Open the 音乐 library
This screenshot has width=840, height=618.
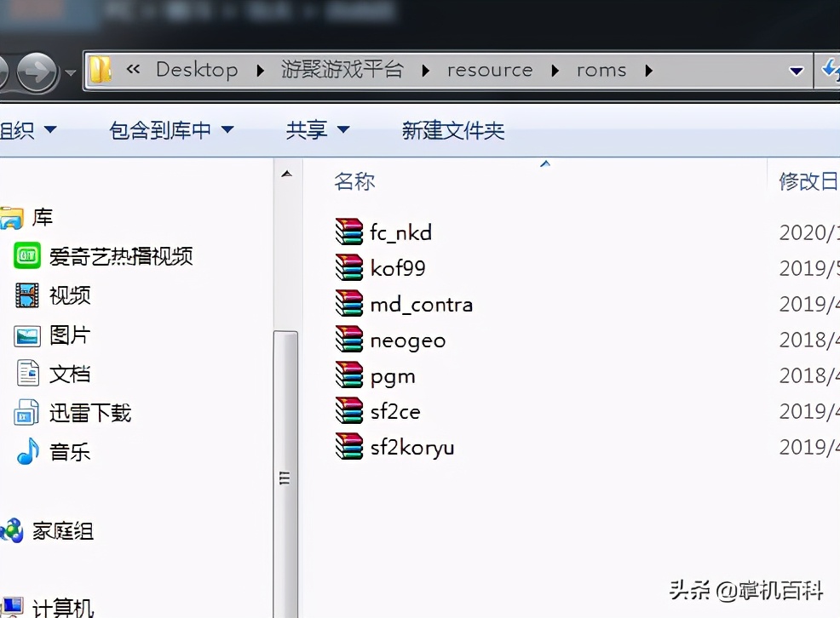(x=70, y=452)
